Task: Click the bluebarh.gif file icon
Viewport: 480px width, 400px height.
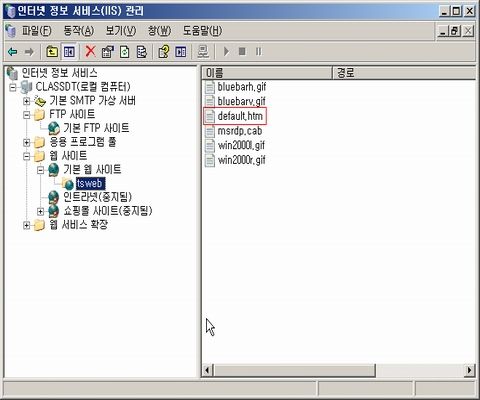Action: tap(210, 87)
